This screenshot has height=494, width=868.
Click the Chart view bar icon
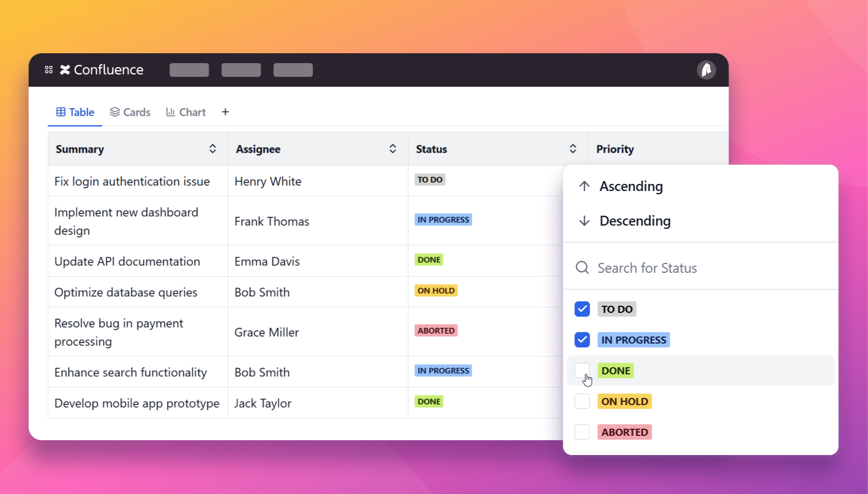(171, 112)
